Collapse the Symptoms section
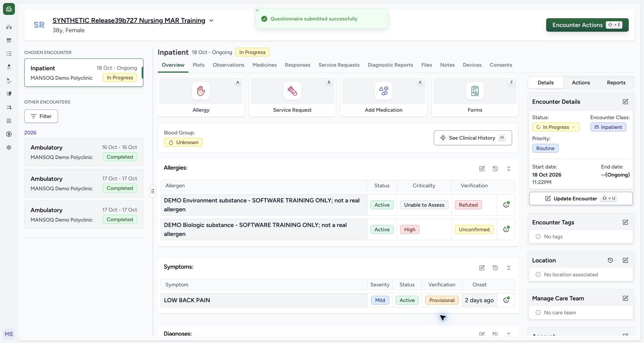644x343 pixels. (x=509, y=268)
